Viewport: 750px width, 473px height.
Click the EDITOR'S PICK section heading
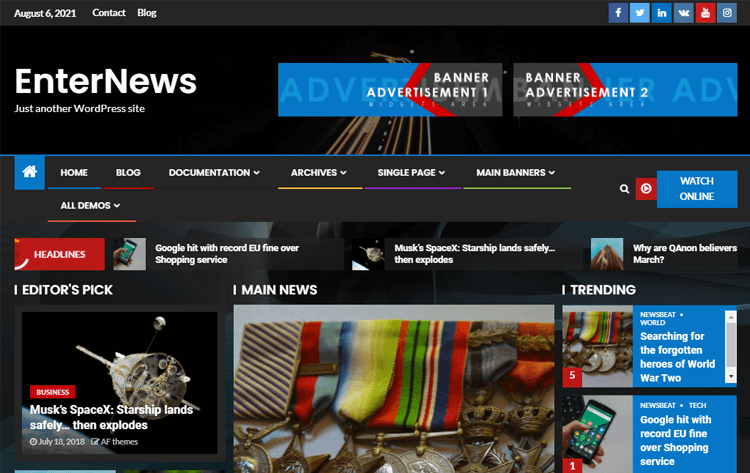click(67, 290)
